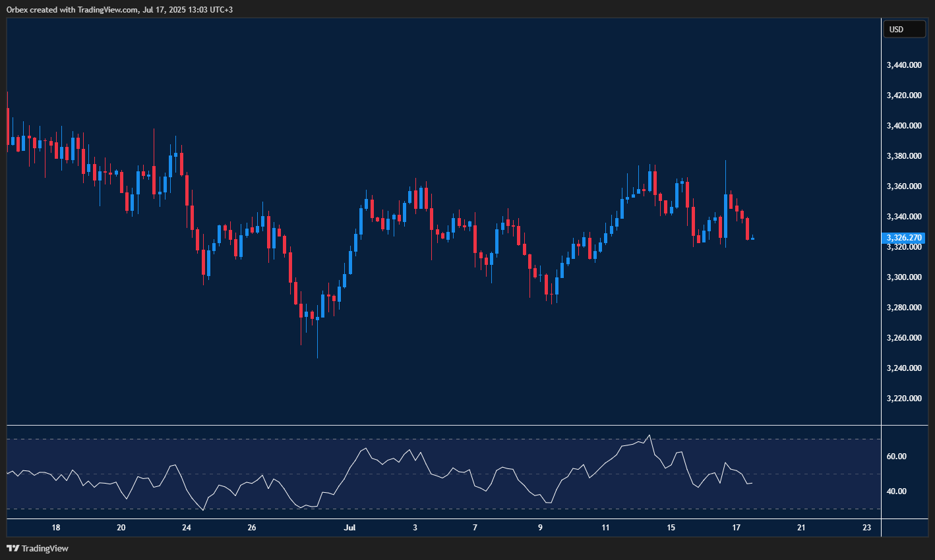Select the 3,400.000 price axis label
The width and height of the screenshot is (935, 560).
[903, 126]
